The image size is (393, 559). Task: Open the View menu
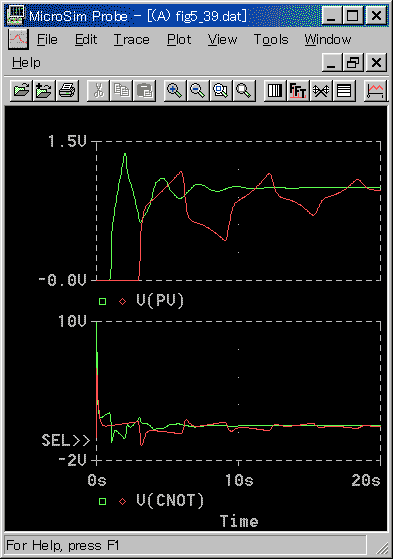pyautogui.click(x=223, y=39)
